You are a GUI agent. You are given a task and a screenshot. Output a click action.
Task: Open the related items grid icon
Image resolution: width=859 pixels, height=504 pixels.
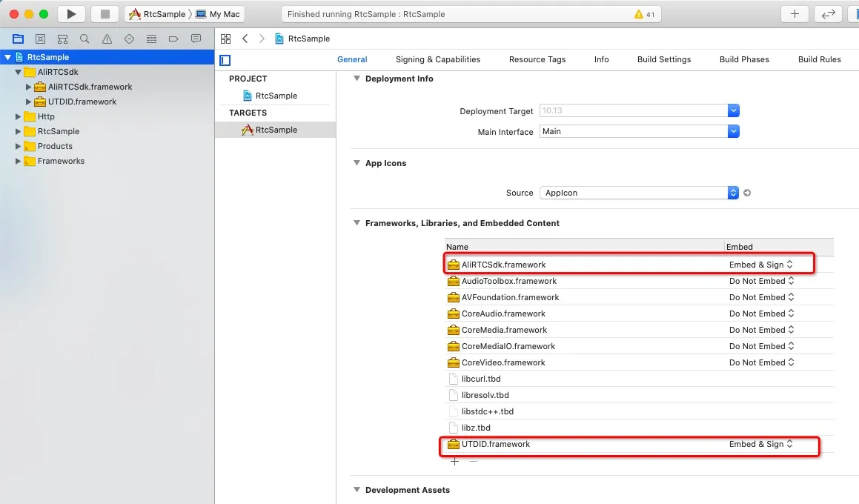(226, 39)
